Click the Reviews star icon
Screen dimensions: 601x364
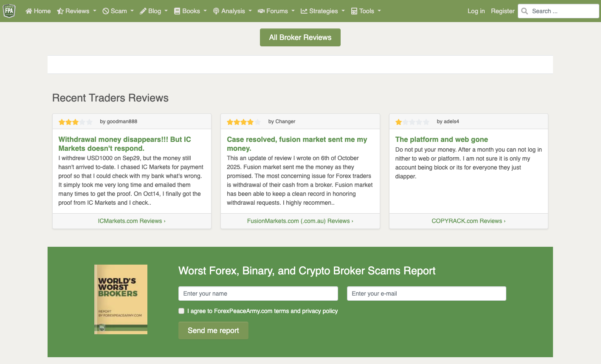click(x=60, y=11)
